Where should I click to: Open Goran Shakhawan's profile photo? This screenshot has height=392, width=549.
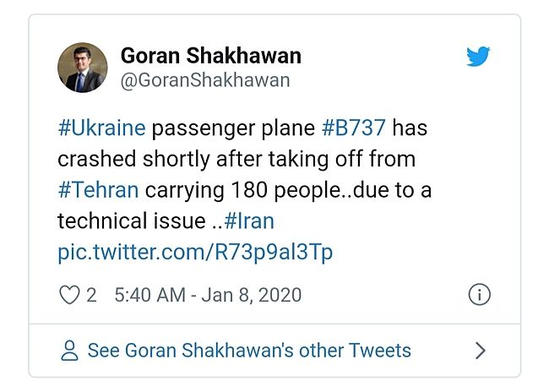(82, 68)
